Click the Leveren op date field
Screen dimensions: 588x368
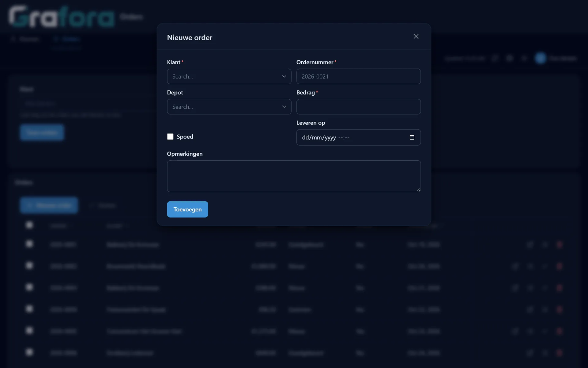click(x=358, y=137)
